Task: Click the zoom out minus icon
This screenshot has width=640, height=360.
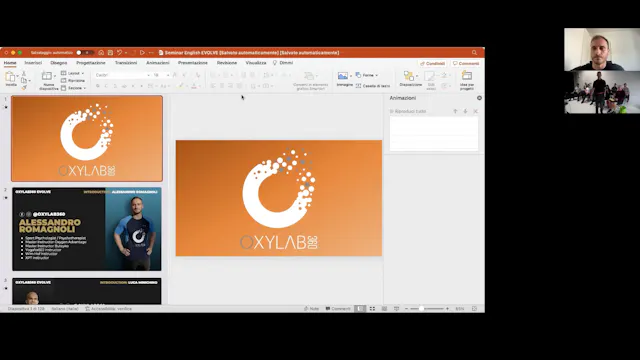Action: [407, 309]
